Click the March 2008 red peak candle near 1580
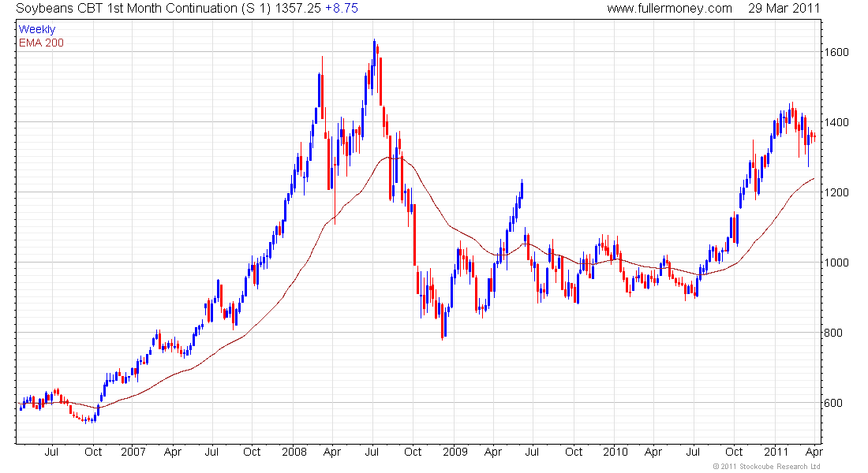 [323, 88]
